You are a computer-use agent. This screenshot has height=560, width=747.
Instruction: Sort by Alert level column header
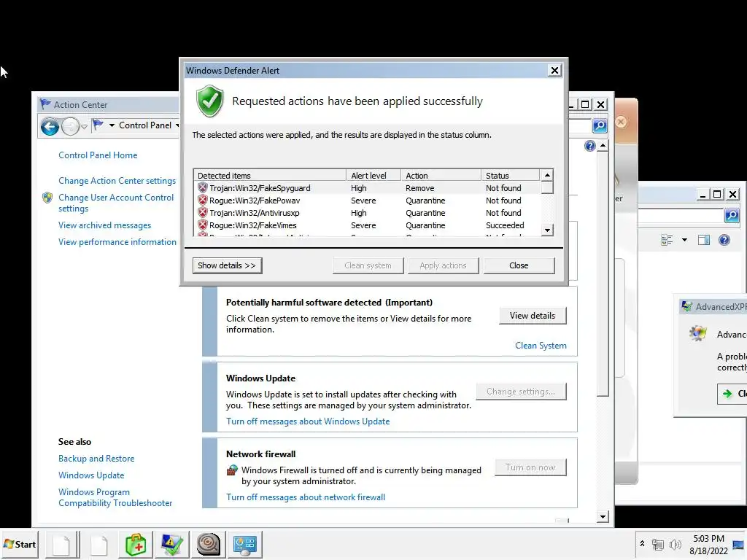click(373, 175)
